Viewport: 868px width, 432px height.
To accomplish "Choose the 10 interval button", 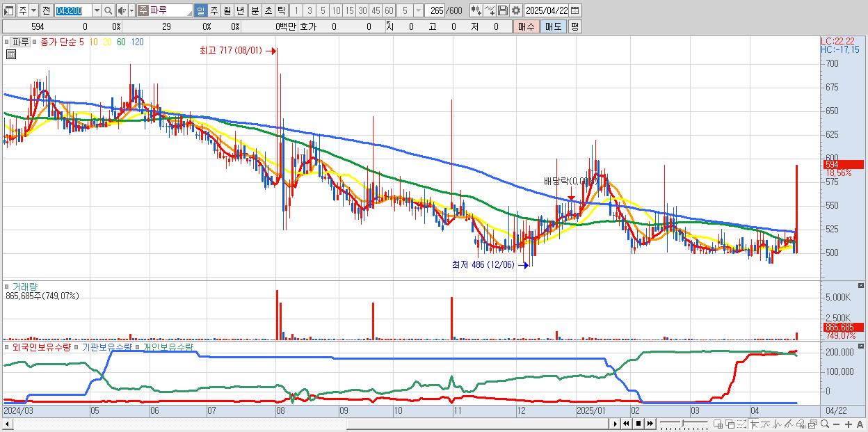I will tap(336, 10).
